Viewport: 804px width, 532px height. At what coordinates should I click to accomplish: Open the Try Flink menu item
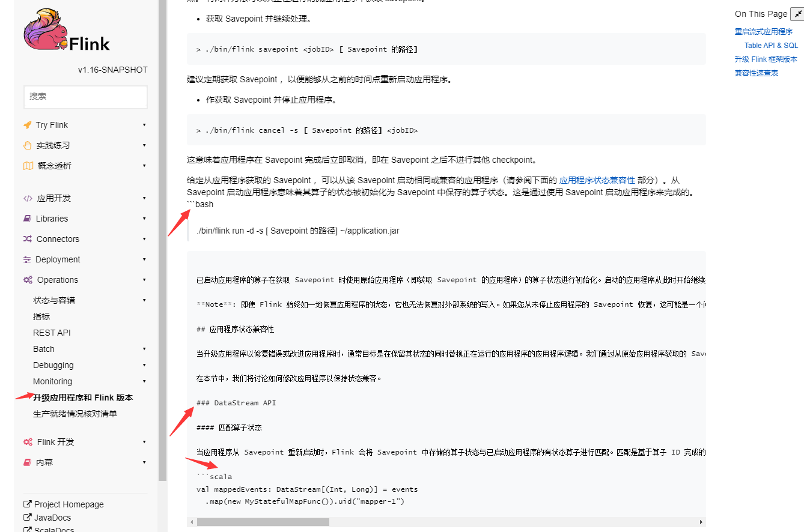point(52,125)
